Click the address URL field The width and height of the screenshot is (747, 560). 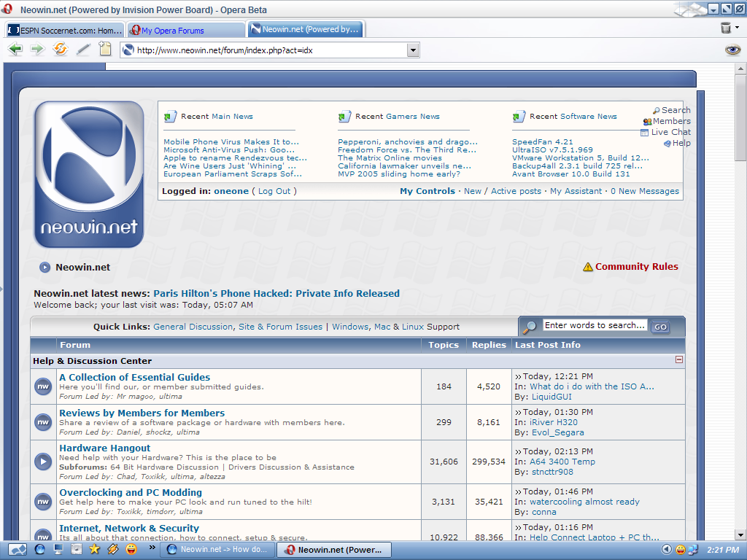click(270, 50)
